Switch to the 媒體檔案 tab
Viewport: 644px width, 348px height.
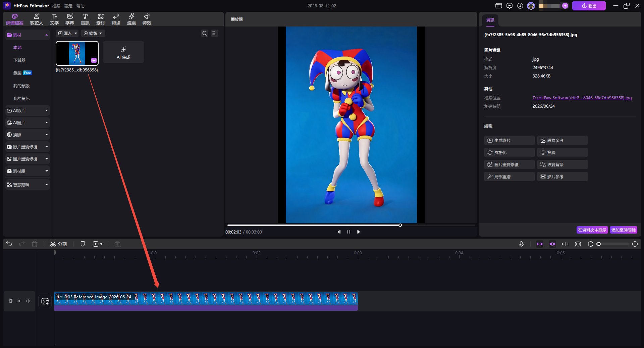click(15, 19)
